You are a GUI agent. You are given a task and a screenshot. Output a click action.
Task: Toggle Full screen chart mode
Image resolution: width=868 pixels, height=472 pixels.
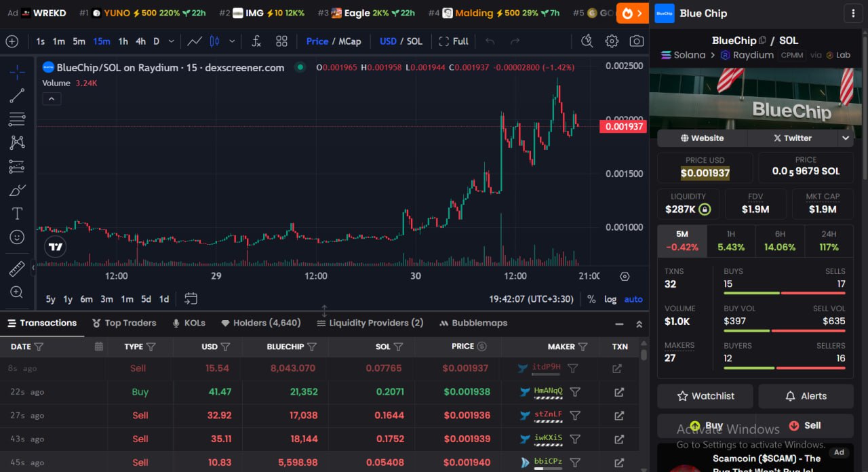454,41
